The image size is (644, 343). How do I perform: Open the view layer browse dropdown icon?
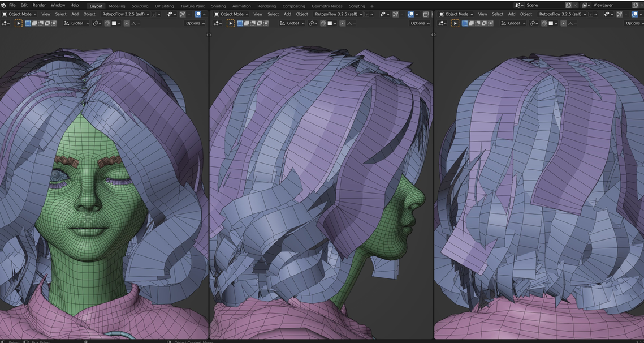[x=586, y=5]
